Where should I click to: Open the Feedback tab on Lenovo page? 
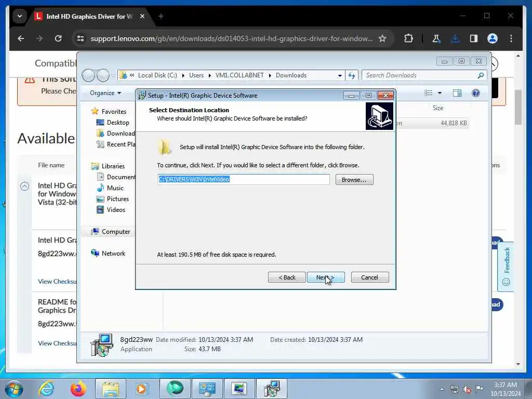[506, 267]
